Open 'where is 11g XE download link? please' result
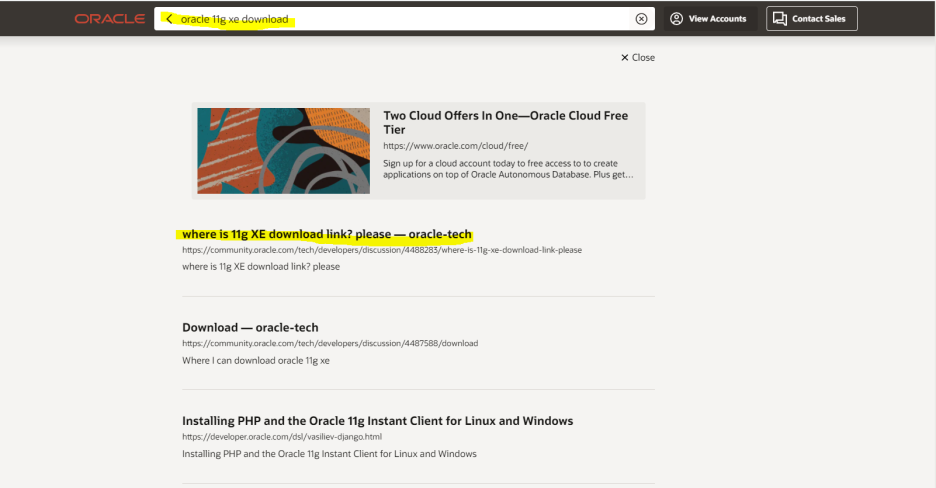 pos(327,234)
